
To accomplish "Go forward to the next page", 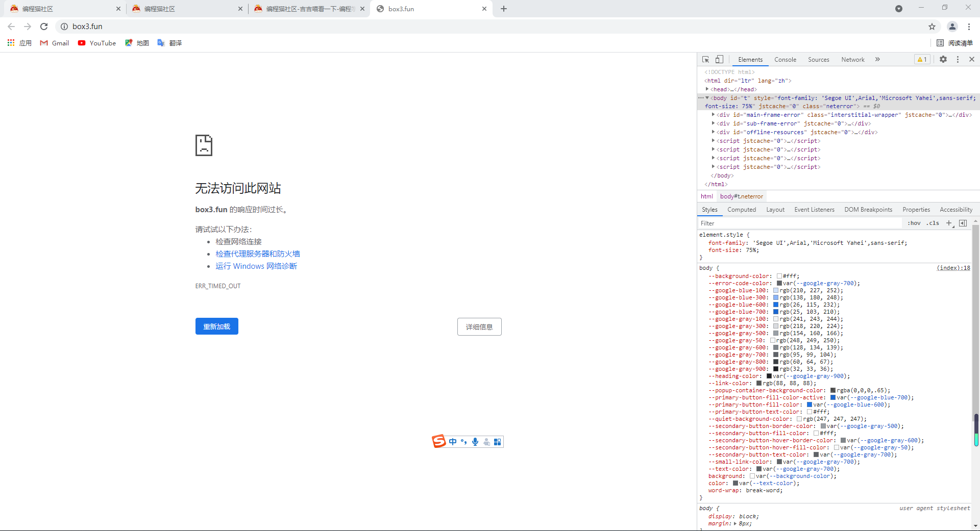I will [x=28, y=27].
